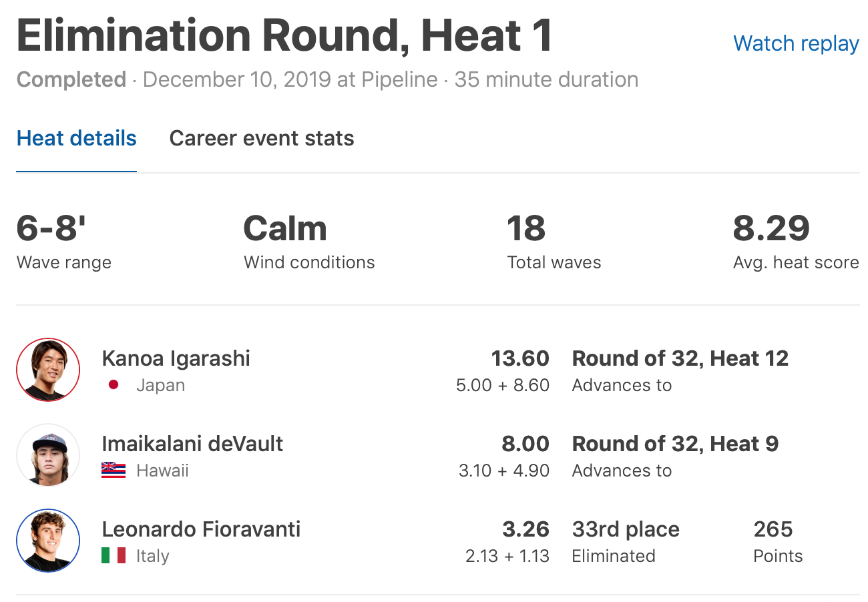Click Imaikalani deVault's 8.00 heat score

(525, 444)
